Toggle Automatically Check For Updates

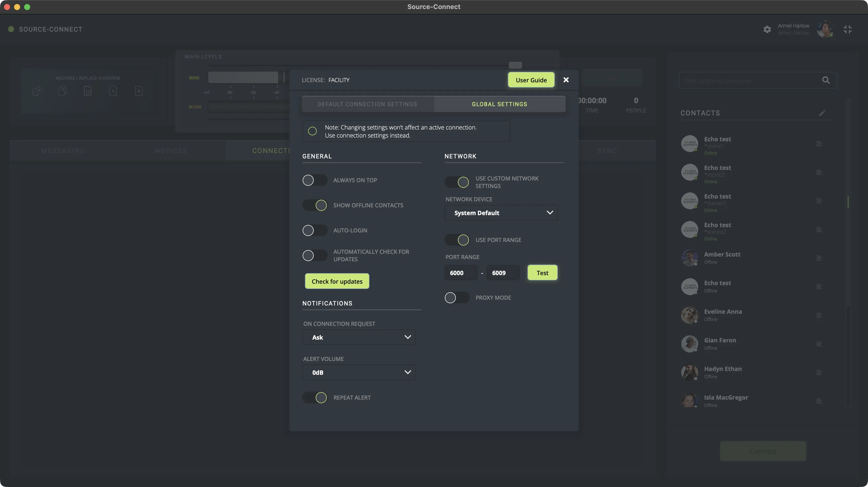314,256
